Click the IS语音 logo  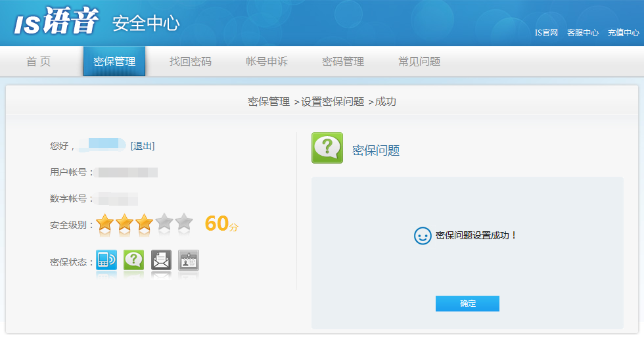(57, 21)
